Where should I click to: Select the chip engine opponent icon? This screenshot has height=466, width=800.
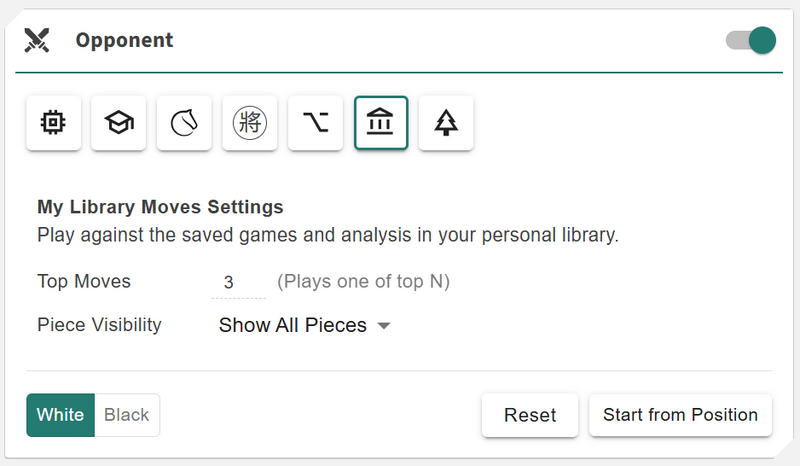pos(53,123)
